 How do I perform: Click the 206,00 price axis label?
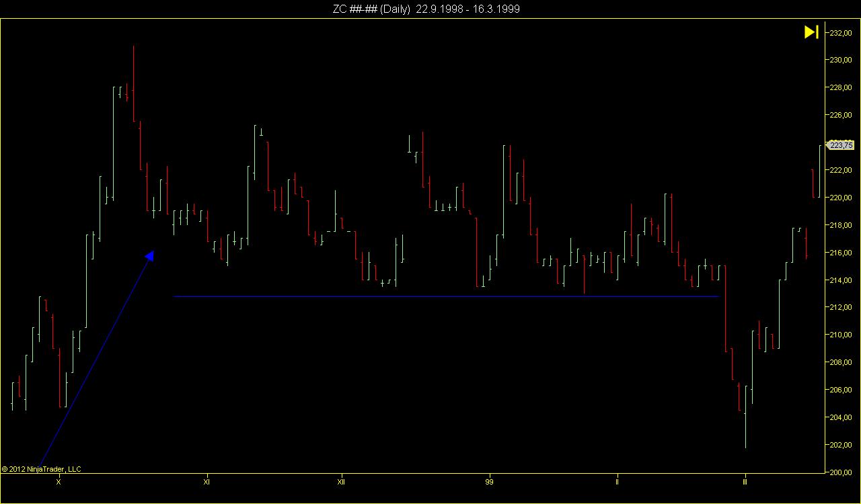(841, 390)
